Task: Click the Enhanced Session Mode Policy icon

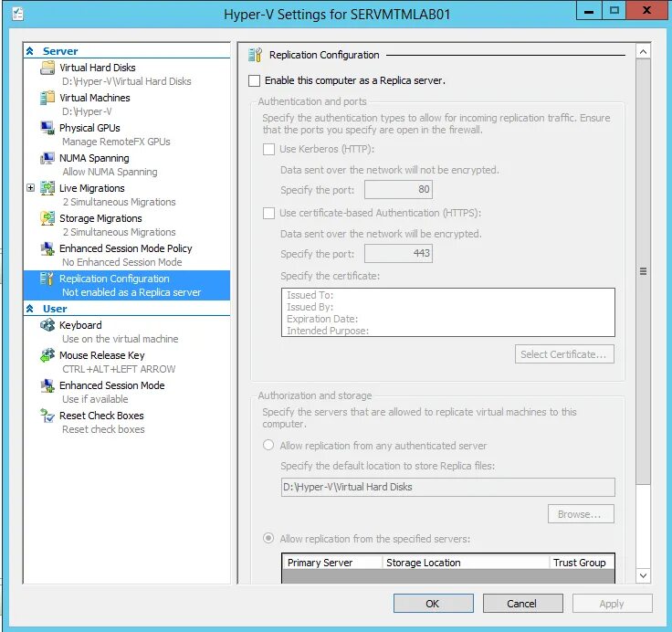Action: pyautogui.click(x=47, y=248)
